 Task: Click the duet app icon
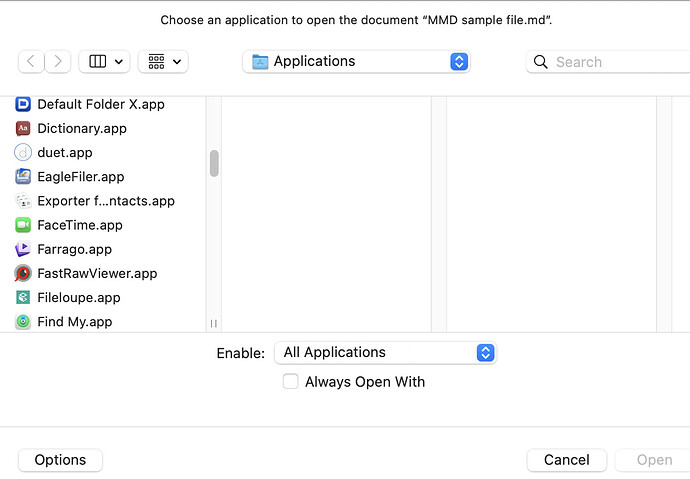click(23, 153)
